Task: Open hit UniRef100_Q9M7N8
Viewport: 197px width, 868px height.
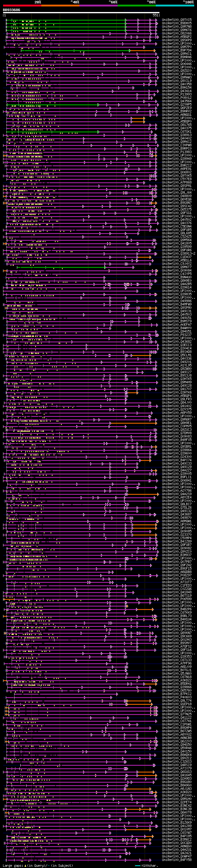Action: [x=176, y=26]
